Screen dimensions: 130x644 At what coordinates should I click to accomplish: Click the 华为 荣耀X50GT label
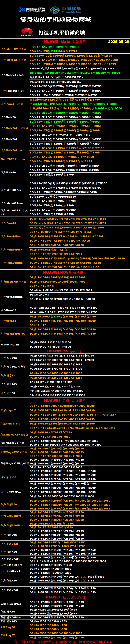coord(10,571)
